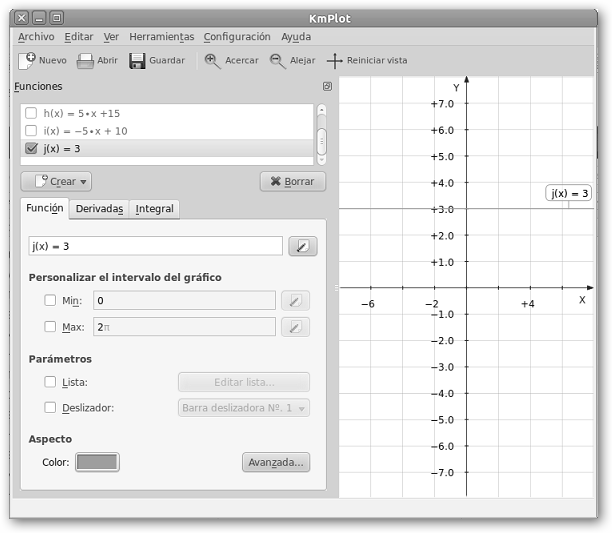
Task: Switch to the Derivadas tab
Action: click(x=99, y=209)
